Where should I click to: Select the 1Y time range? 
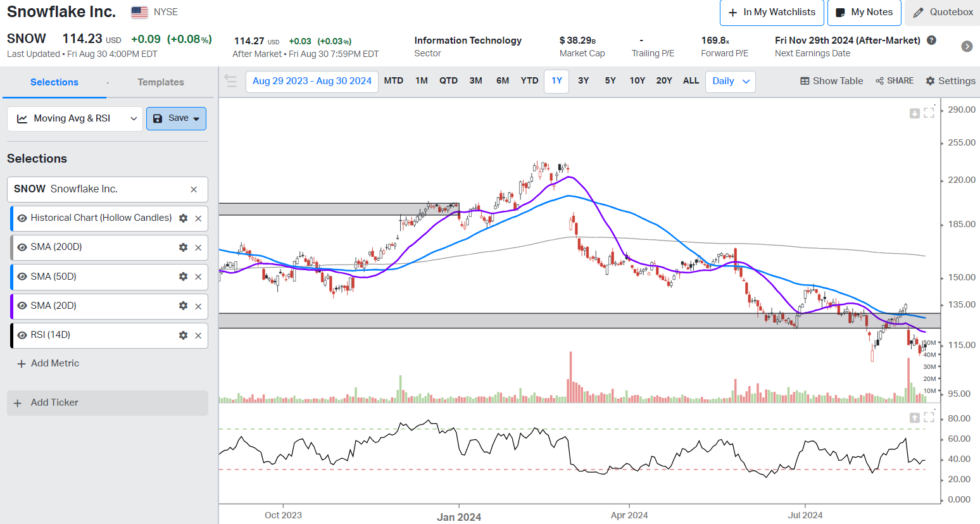[556, 81]
